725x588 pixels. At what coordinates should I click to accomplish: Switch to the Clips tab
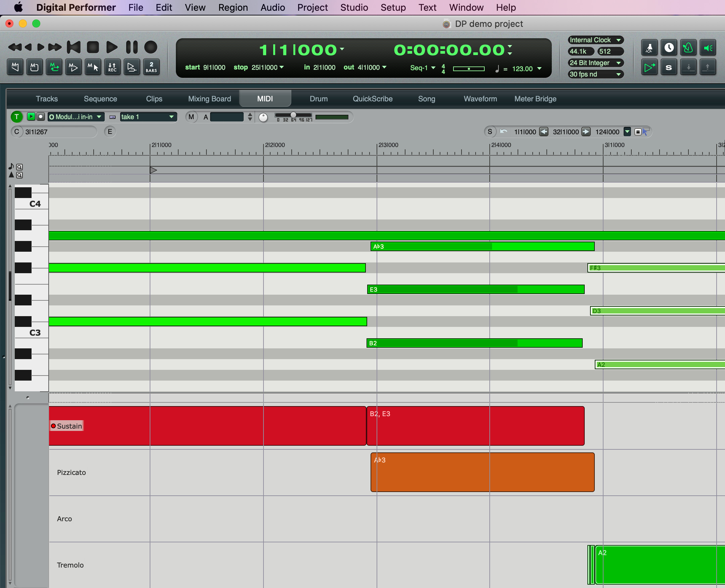(154, 99)
